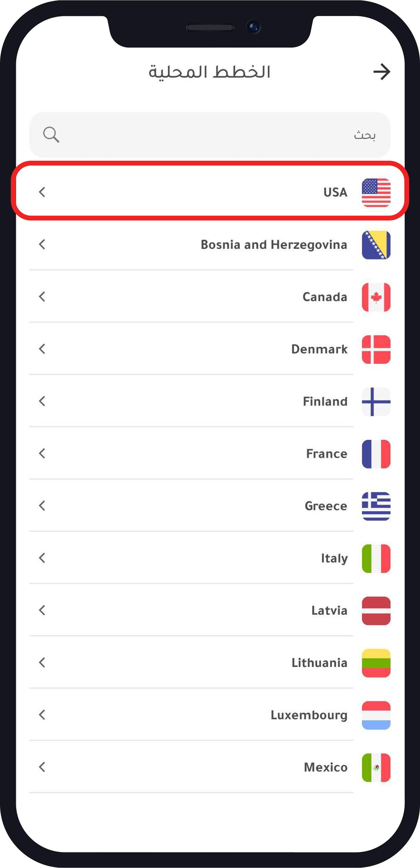Expand the USA row chevron

click(x=42, y=192)
